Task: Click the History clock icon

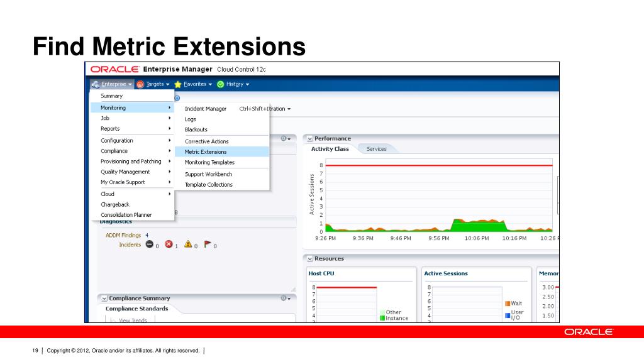Action: coord(221,84)
